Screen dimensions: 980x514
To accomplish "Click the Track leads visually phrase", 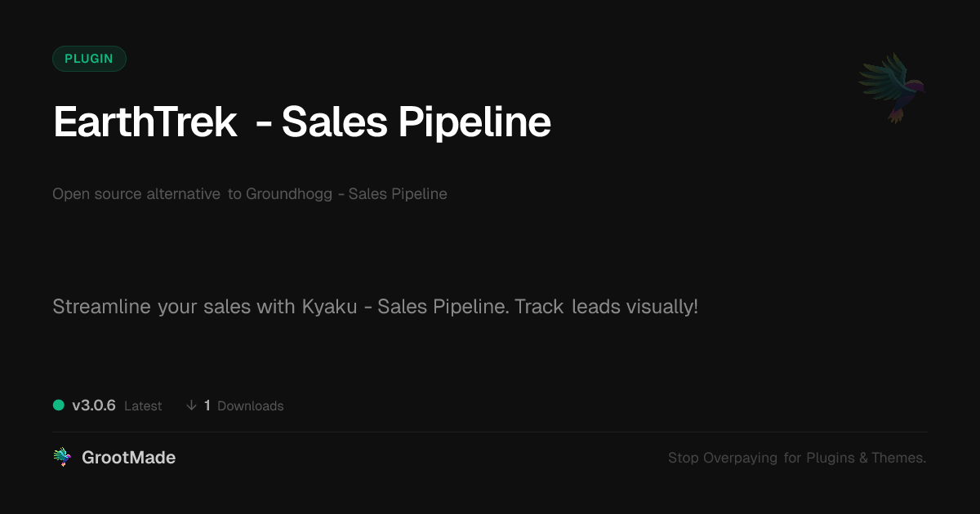I will (606, 308).
